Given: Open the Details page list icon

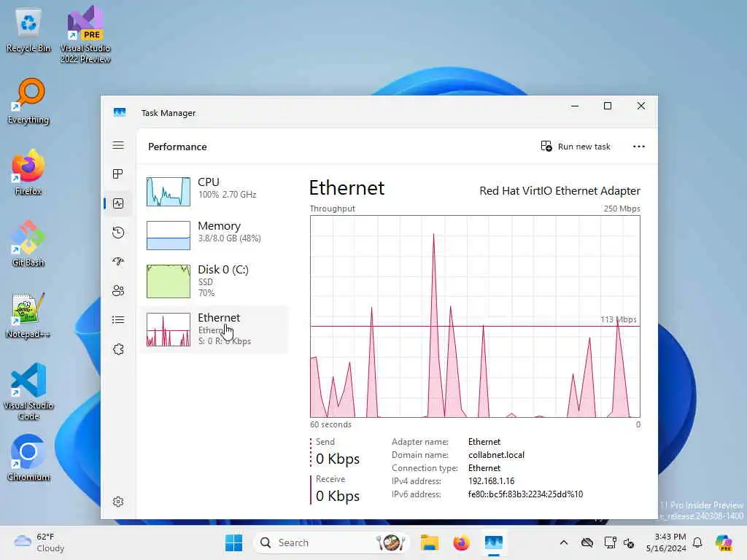Looking at the screenshot, I should [118, 319].
